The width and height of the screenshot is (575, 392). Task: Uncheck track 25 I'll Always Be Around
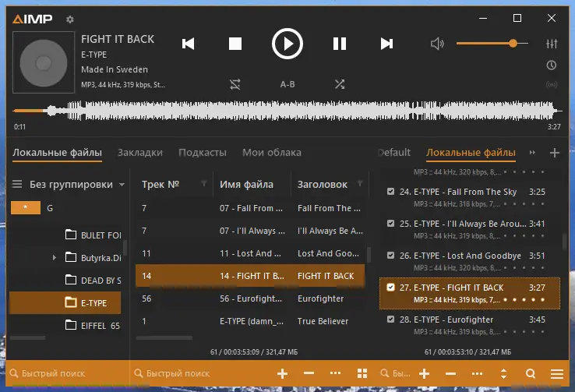pos(390,224)
